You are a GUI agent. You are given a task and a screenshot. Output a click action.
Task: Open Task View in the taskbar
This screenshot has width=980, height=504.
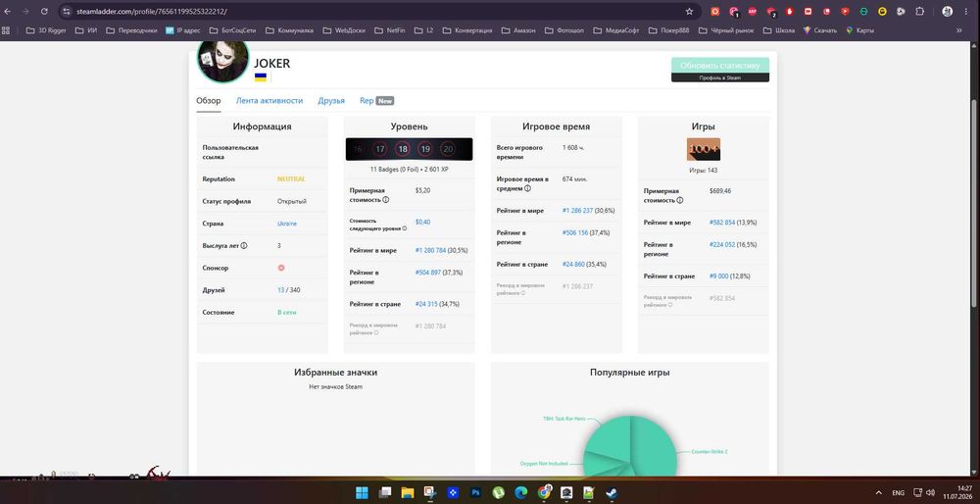point(385,493)
